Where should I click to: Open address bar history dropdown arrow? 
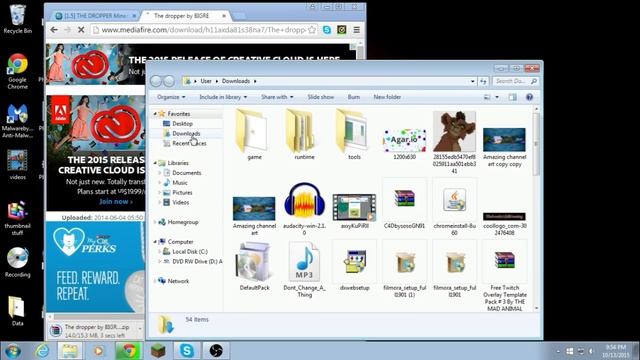point(473,81)
